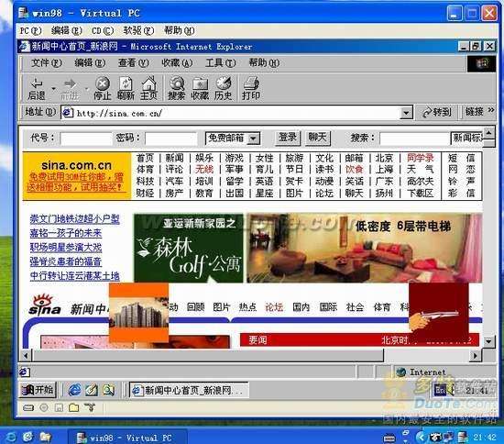
Task: Open Virtual PC's 帮助(H) menu
Action: click(179, 30)
